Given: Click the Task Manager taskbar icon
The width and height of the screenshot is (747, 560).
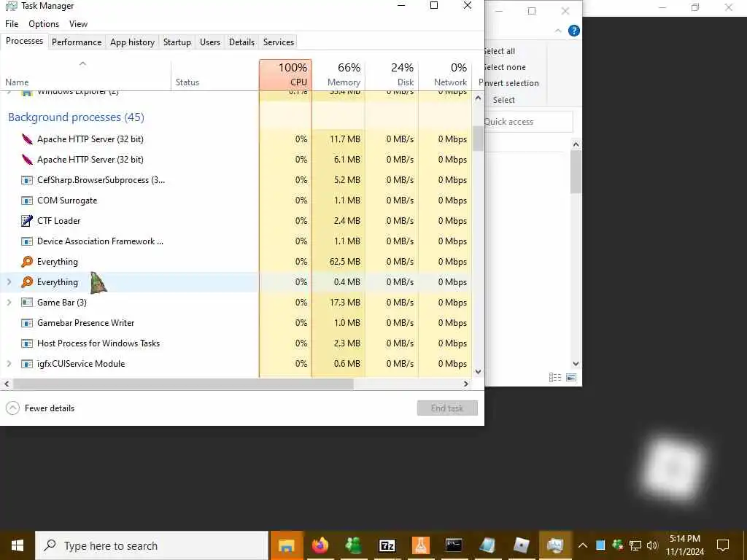Looking at the screenshot, I should pos(555,545).
